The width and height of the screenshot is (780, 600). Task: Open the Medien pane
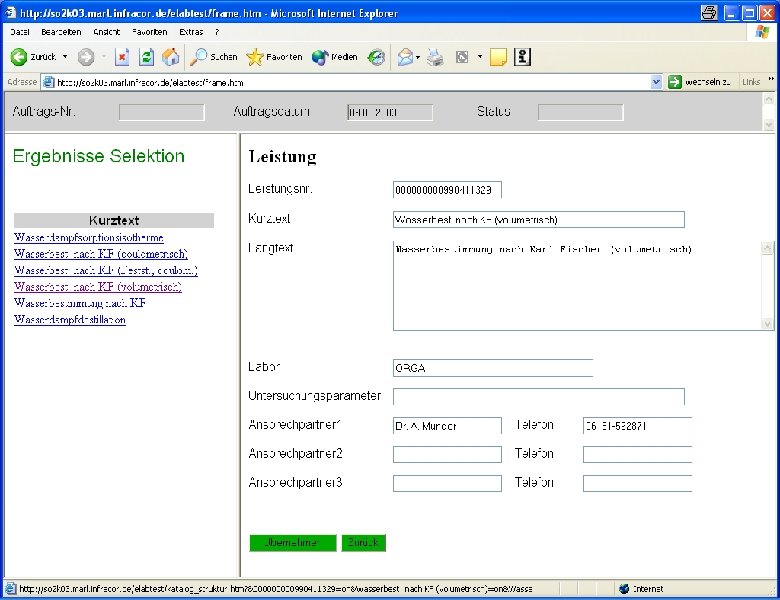(x=335, y=57)
